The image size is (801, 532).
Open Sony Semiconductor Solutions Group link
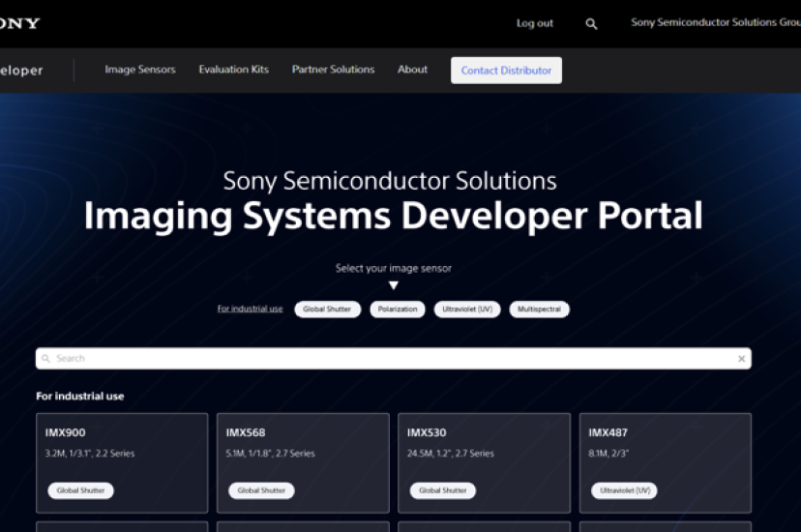(716, 22)
